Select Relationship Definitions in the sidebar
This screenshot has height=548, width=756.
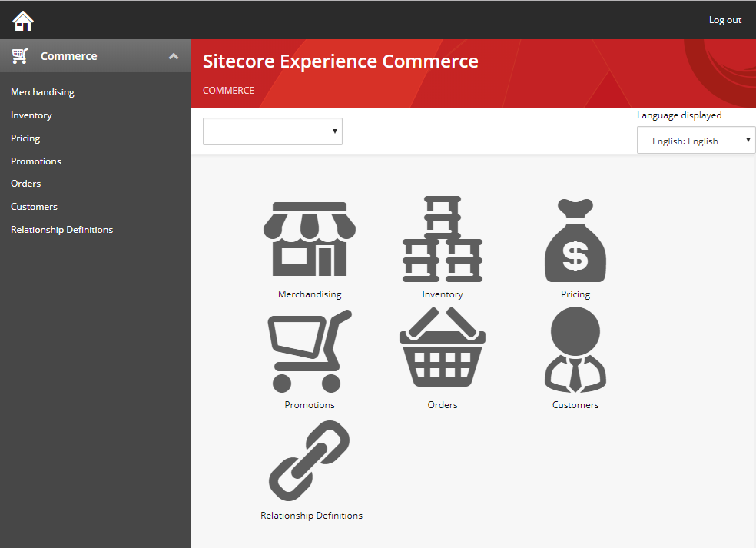[x=61, y=229]
